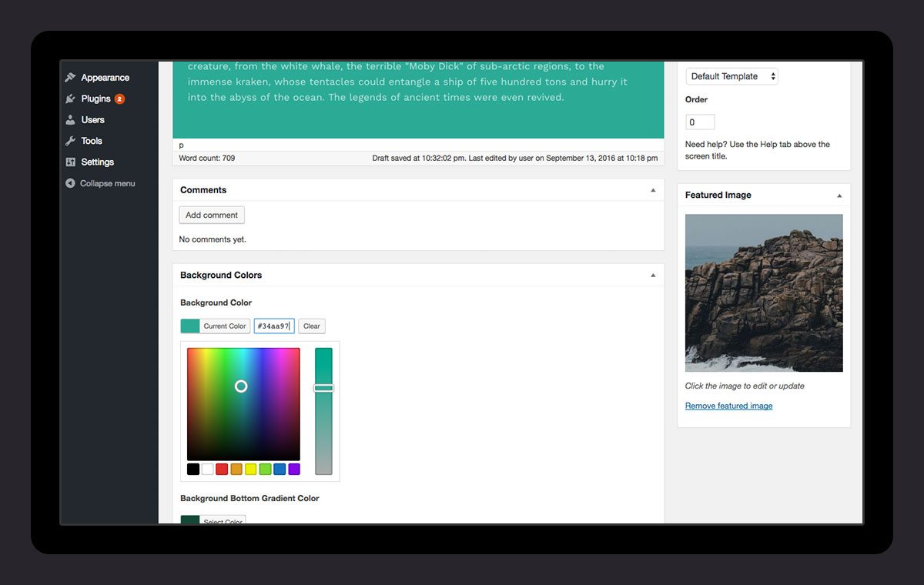
Task: Click the Plugins update count badge
Action: (119, 99)
